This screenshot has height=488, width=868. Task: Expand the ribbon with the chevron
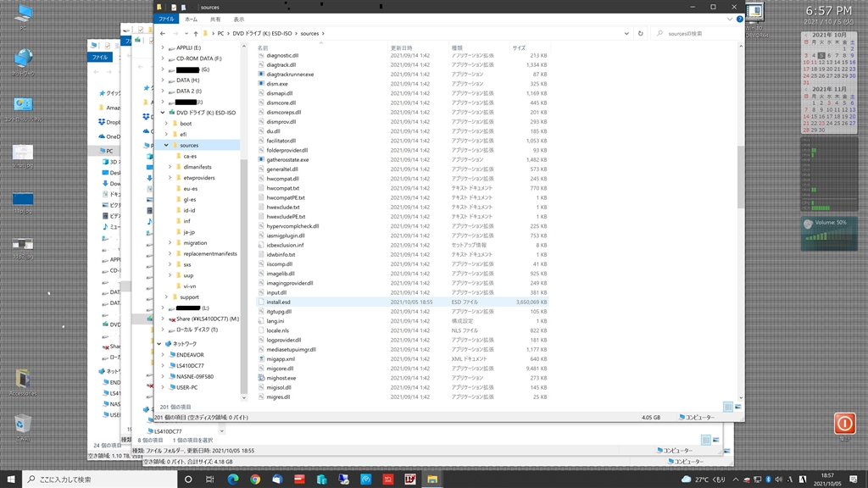(x=730, y=19)
